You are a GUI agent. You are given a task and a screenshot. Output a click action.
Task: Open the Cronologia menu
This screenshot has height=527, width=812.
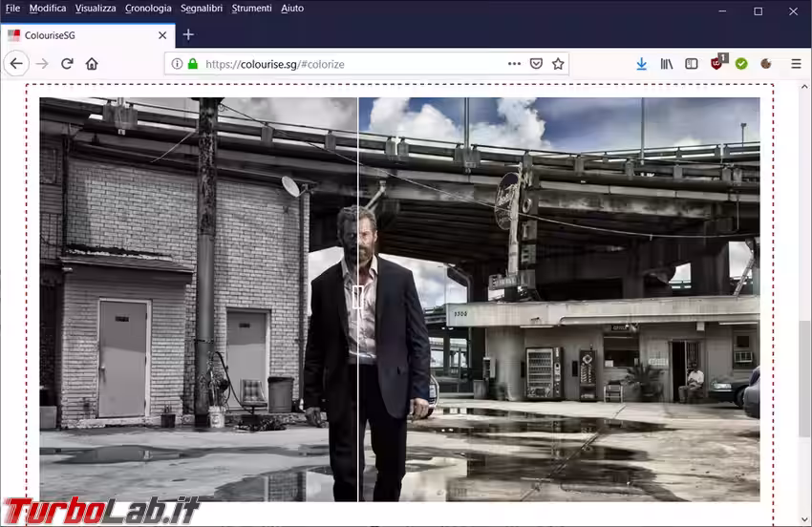[x=148, y=8]
